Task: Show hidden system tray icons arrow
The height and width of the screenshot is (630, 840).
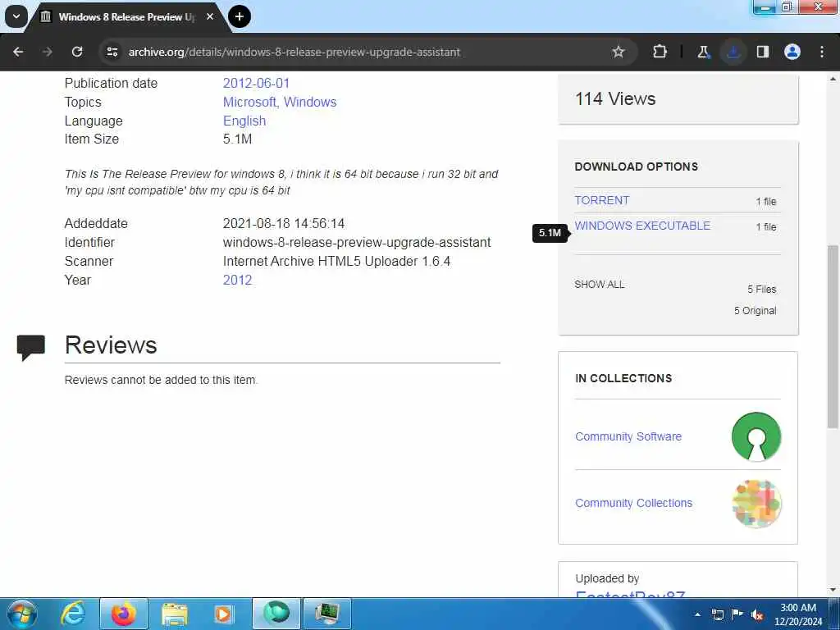Action: 697,614
